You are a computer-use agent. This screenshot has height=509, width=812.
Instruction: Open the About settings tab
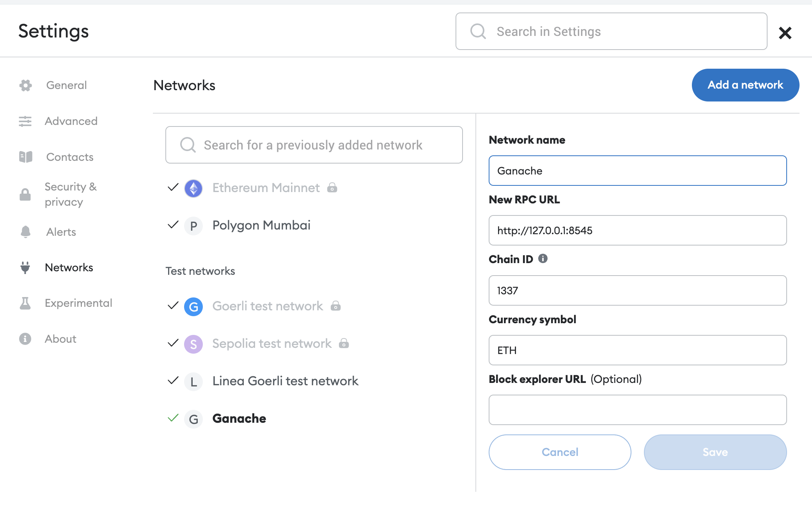tap(60, 339)
